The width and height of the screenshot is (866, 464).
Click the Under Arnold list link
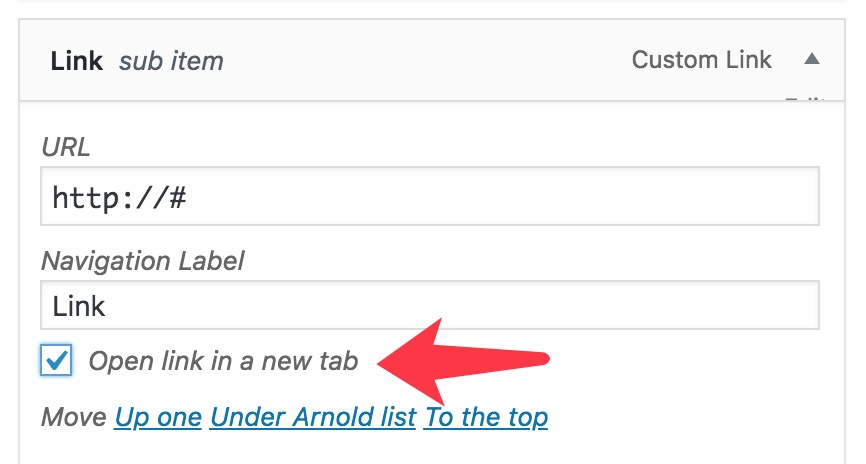pyautogui.click(x=312, y=416)
